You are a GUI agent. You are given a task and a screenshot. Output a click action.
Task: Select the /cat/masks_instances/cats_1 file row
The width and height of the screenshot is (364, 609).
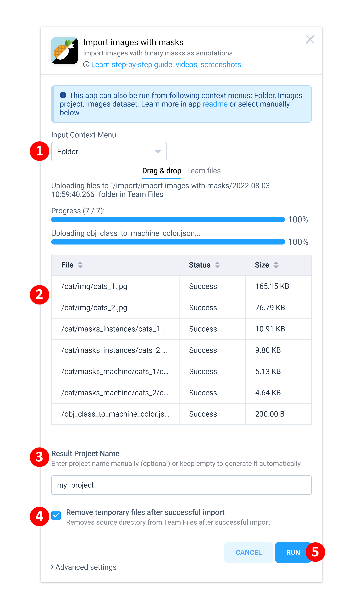click(181, 329)
